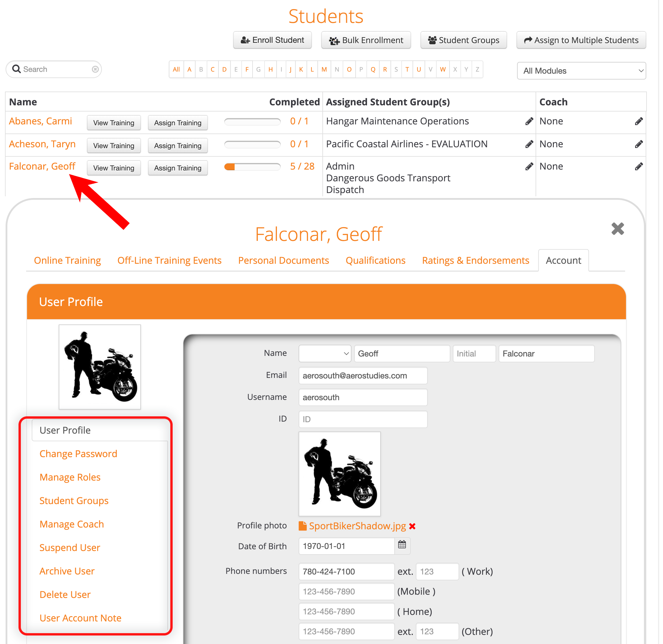Open Change Password in account menu
This screenshot has height=644, width=663.
78,454
